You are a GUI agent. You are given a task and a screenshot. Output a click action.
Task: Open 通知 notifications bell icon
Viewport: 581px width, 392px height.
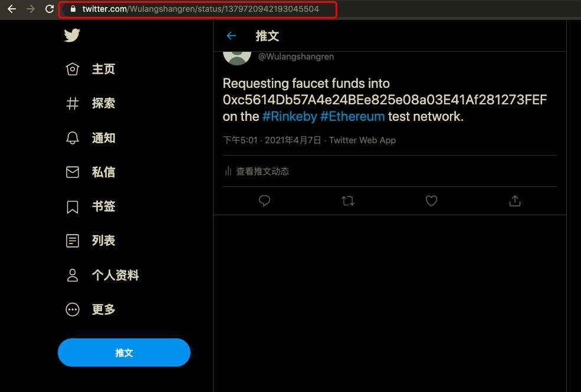pyautogui.click(x=72, y=138)
